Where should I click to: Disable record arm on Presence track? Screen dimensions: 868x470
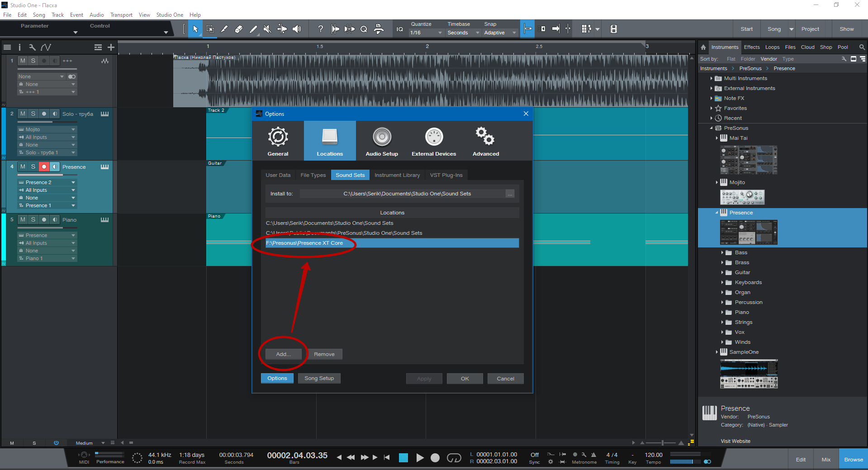pos(44,167)
